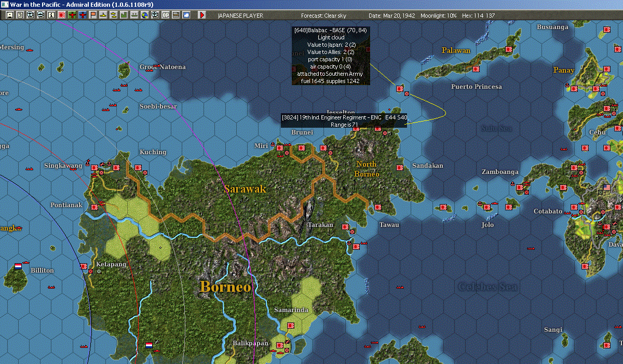
Task: Click the OP toolbar button
Action: [165, 15]
